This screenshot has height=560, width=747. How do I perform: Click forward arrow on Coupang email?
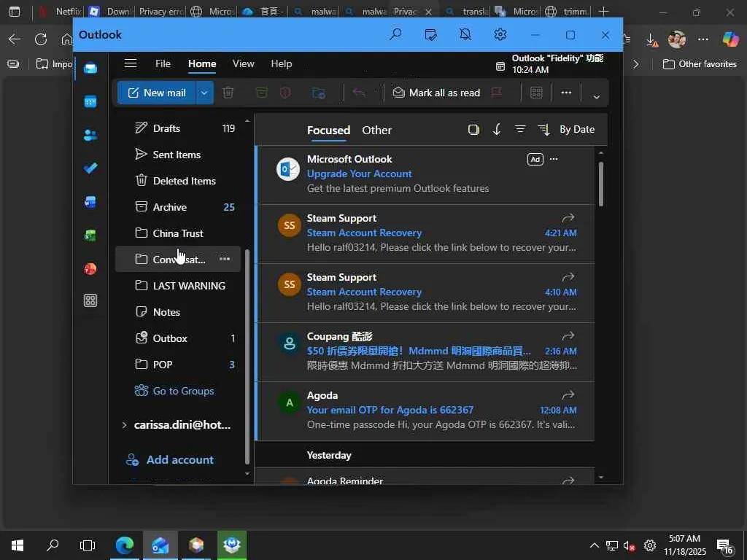point(568,336)
